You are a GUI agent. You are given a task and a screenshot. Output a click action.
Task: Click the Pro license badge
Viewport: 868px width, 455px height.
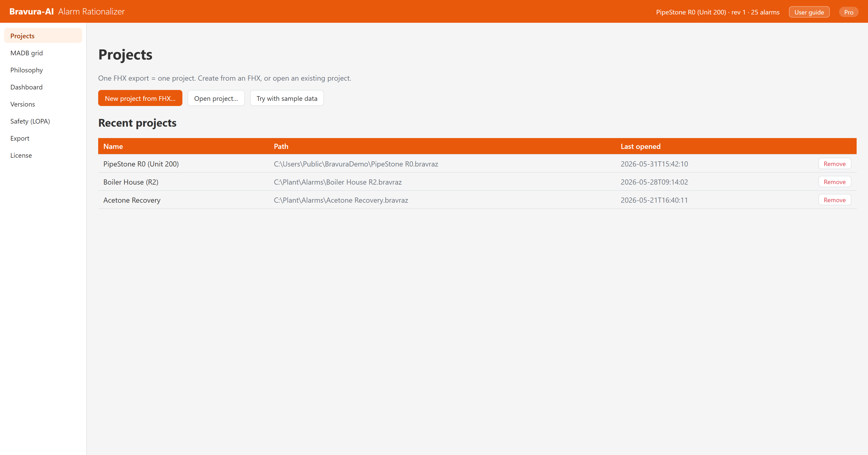click(848, 12)
